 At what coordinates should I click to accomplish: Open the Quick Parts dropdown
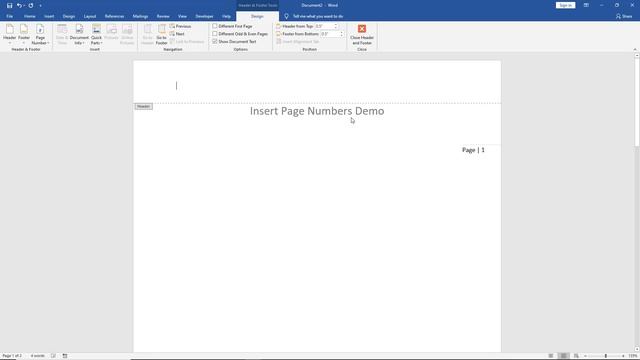[x=96, y=34]
